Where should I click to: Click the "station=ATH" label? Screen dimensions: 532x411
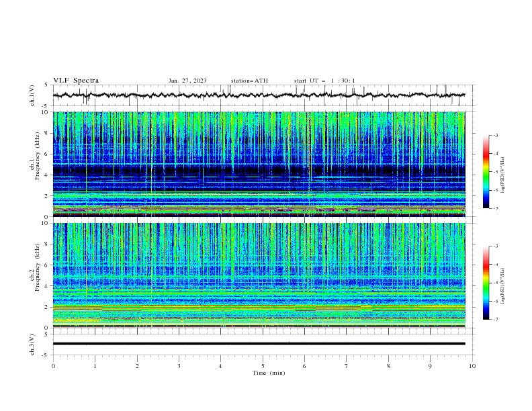249,81
